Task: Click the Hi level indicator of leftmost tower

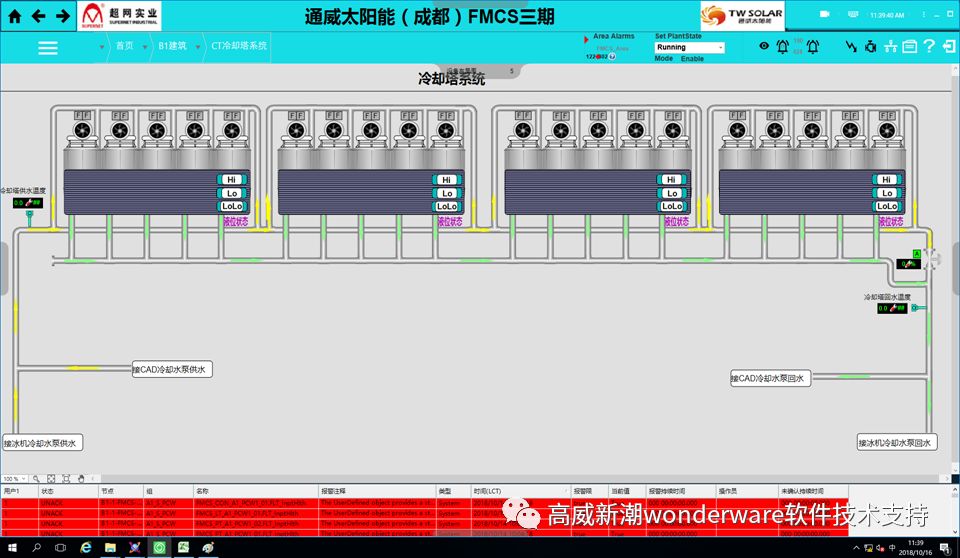Action: tap(231, 179)
